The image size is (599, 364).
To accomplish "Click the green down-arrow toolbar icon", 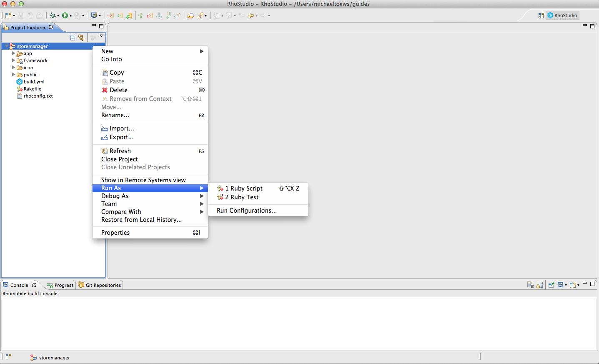I will coord(168,15).
